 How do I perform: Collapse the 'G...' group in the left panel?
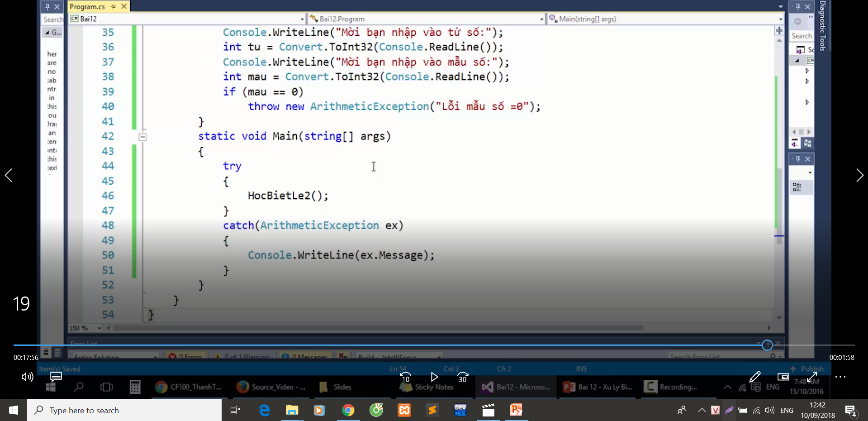tap(47, 32)
